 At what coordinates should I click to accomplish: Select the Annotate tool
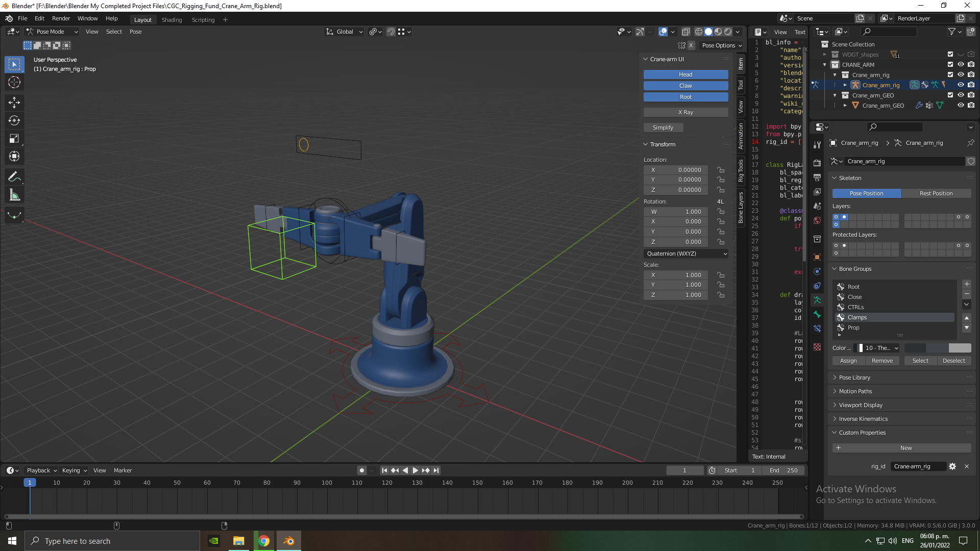click(x=14, y=177)
